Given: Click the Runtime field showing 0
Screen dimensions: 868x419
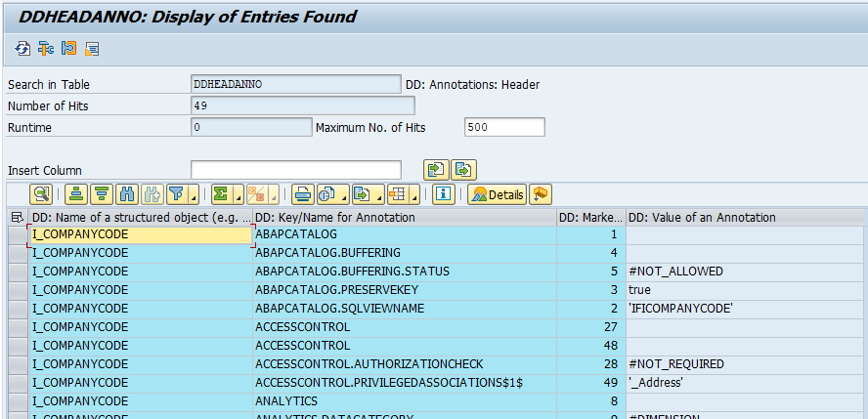Looking at the screenshot, I should 251,127.
